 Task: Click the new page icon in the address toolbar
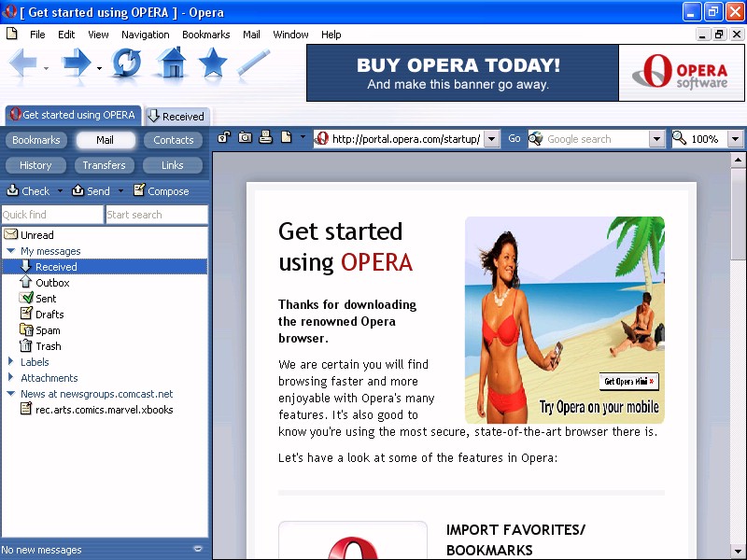point(287,138)
